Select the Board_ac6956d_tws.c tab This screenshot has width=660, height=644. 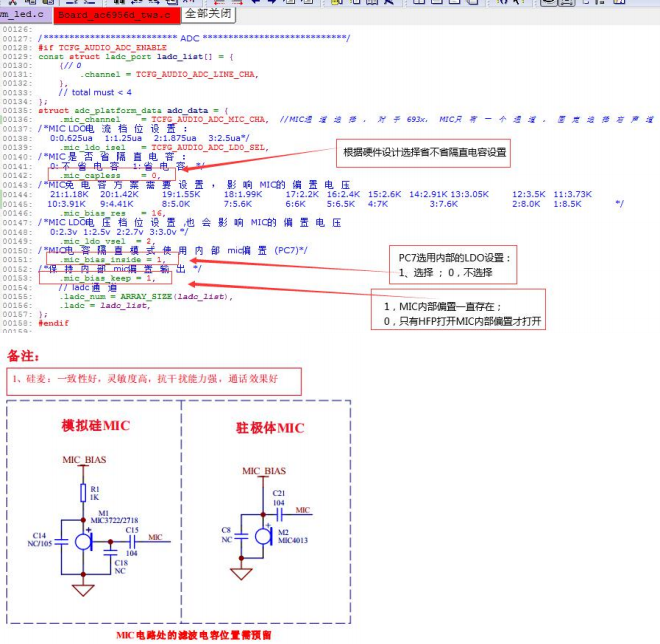[117, 15]
